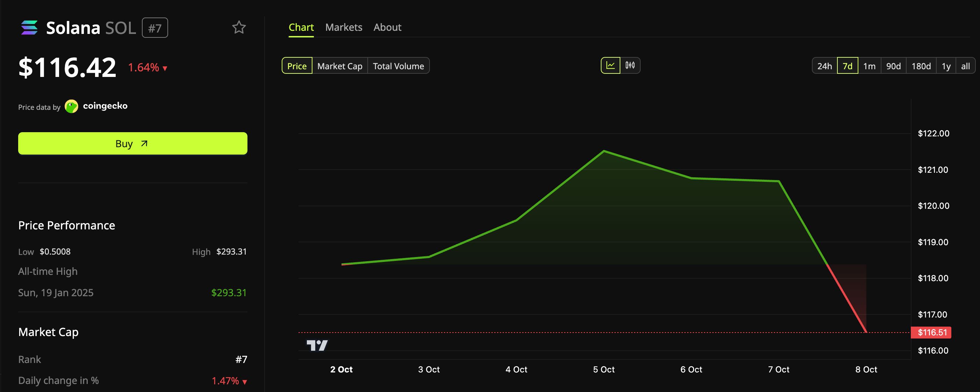
Task: Click the CoinGecko gecko logo
Action: point(72,106)
